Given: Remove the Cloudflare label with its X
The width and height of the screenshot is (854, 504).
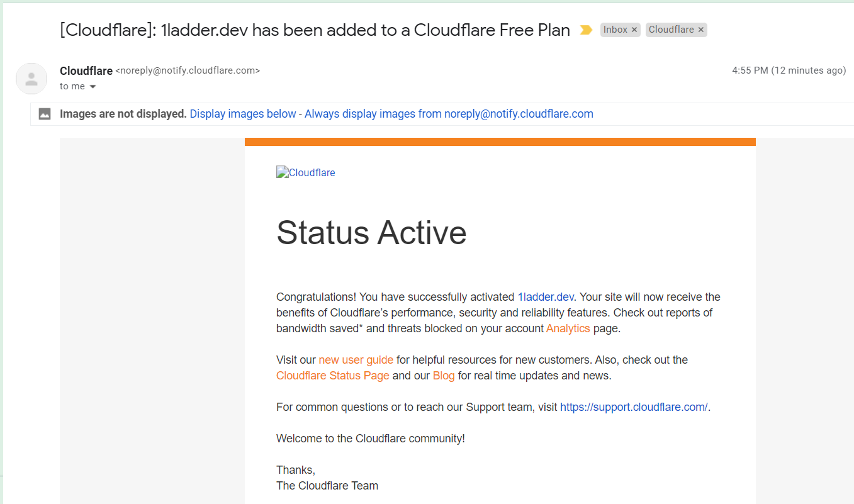Looking at the screenshot, I should [x=701, y=30].
